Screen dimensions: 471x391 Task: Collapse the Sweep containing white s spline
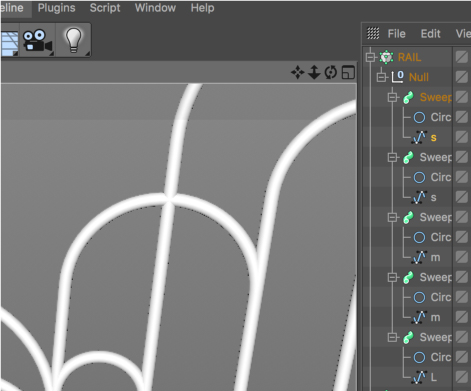(392, 157)
